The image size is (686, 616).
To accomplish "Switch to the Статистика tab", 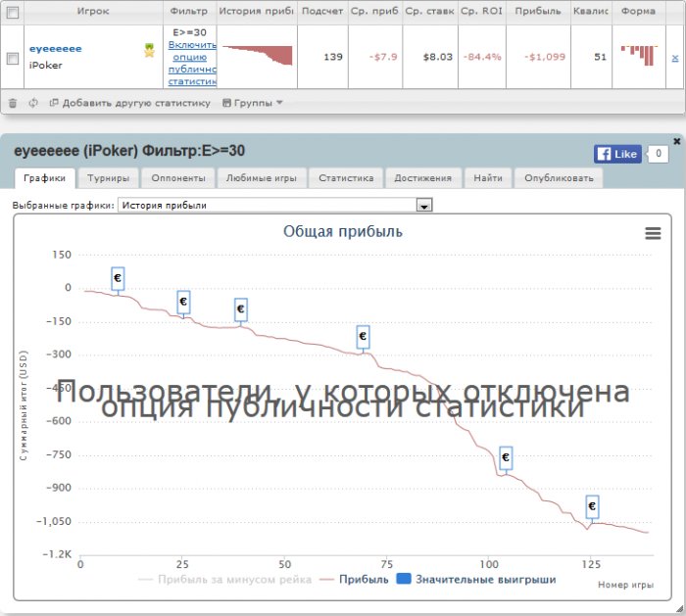I will (x=346, y=178).
